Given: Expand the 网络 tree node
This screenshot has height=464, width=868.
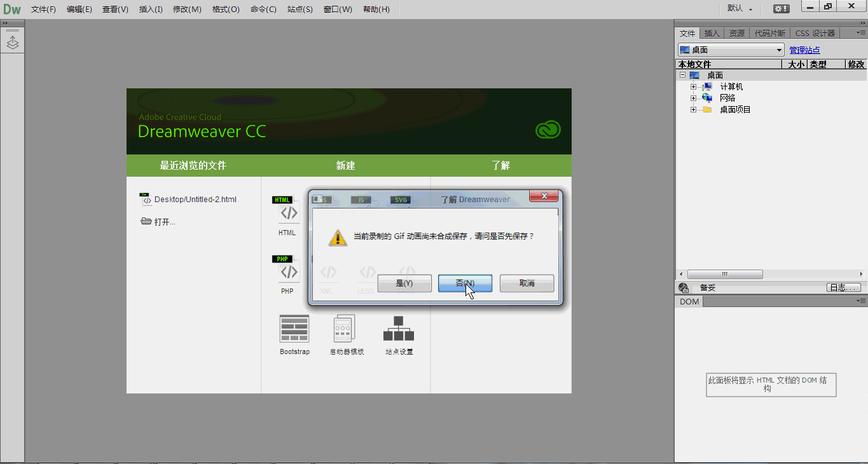Looking at the screenshot, I should (x=694, y=98).
